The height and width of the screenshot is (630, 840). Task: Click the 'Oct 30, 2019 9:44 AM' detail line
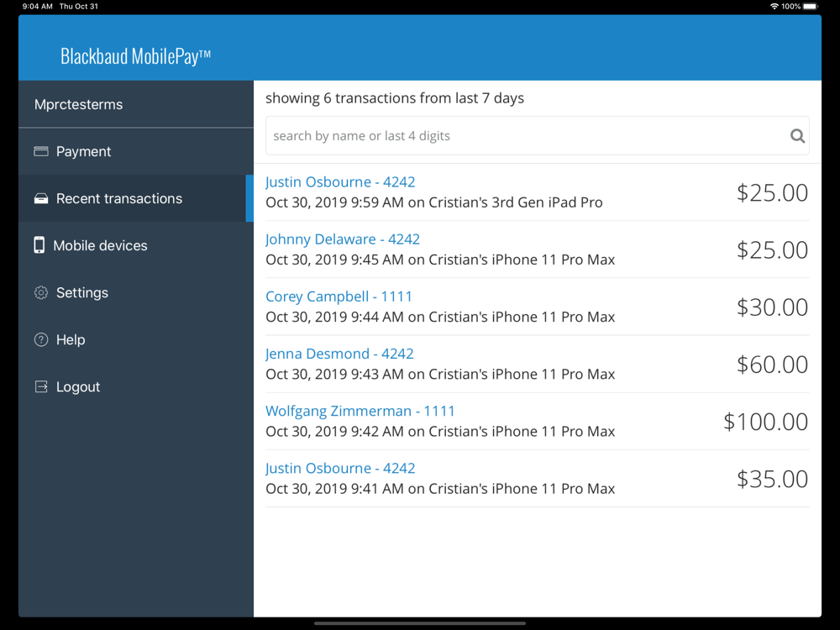440,318
